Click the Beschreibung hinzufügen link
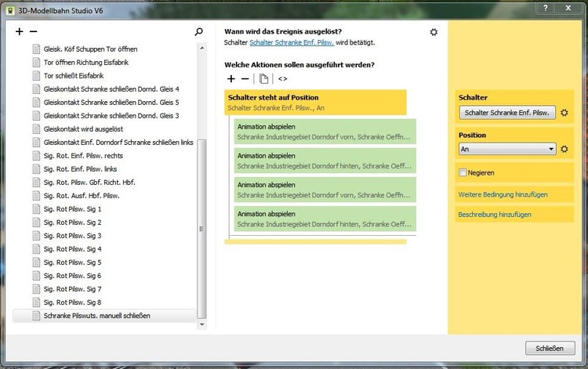Viewport: 588px width, 369px height. pyautogui.click(x=495, y=214)
